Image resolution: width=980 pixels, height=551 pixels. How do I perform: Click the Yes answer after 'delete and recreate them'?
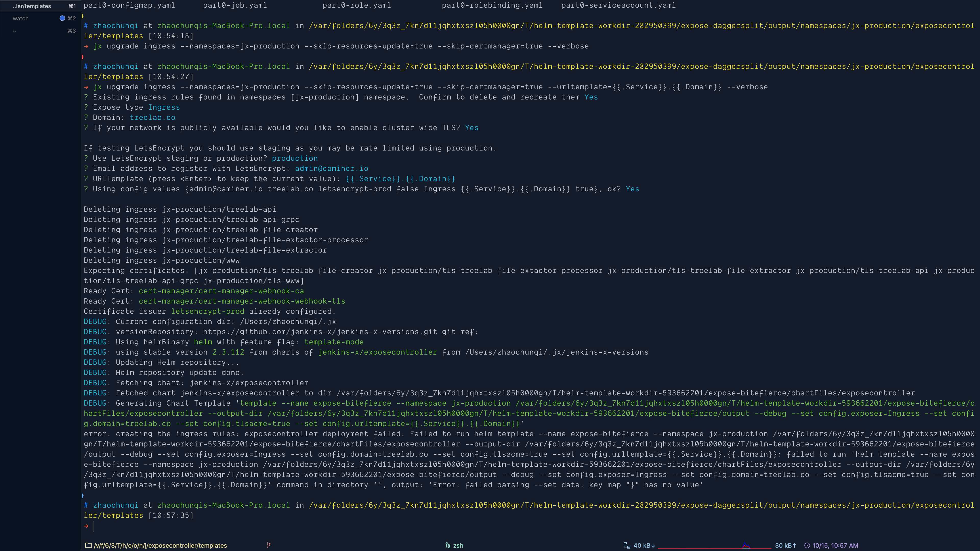coord(591,97)
